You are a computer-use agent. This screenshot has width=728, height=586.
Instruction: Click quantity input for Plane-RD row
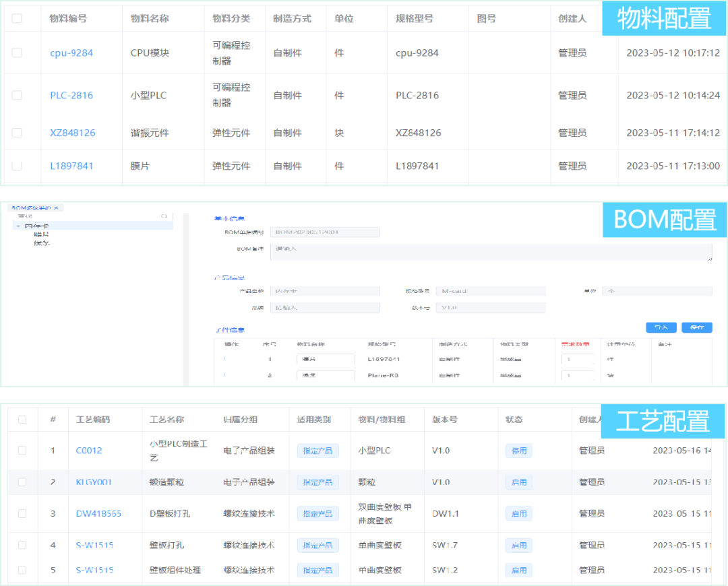pos(578,375)
